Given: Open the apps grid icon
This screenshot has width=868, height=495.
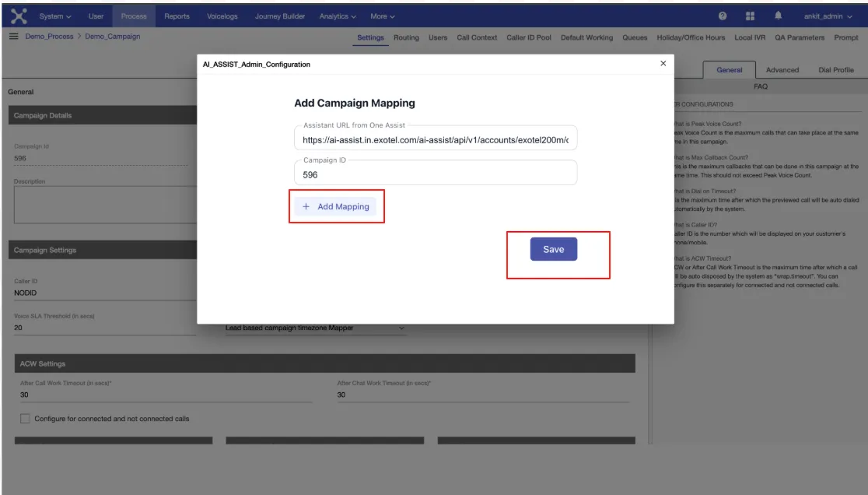Looking at the screenshot, I should click(750, 16).
